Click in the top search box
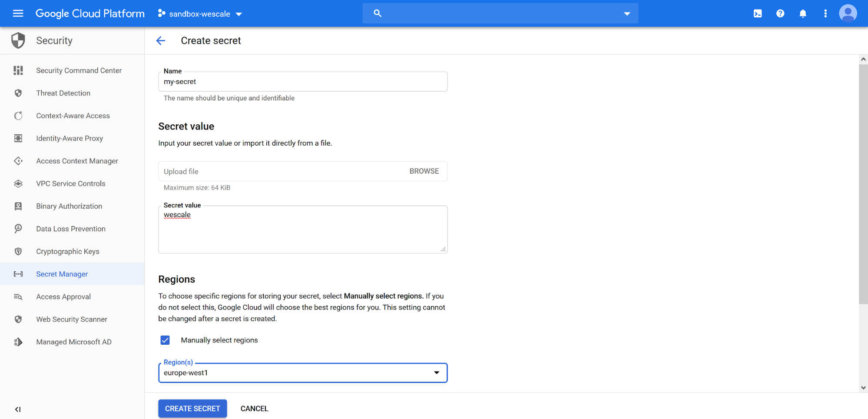 tap(500, 13)
